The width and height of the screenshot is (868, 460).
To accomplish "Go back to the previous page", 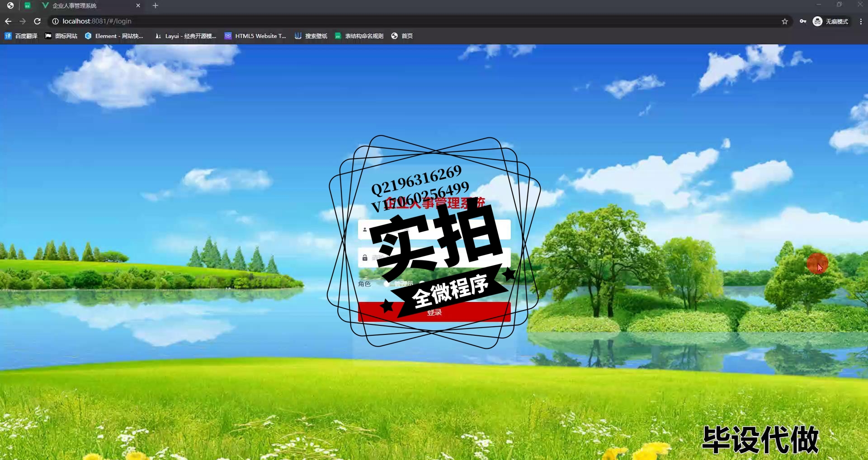I will pos(8,21).
